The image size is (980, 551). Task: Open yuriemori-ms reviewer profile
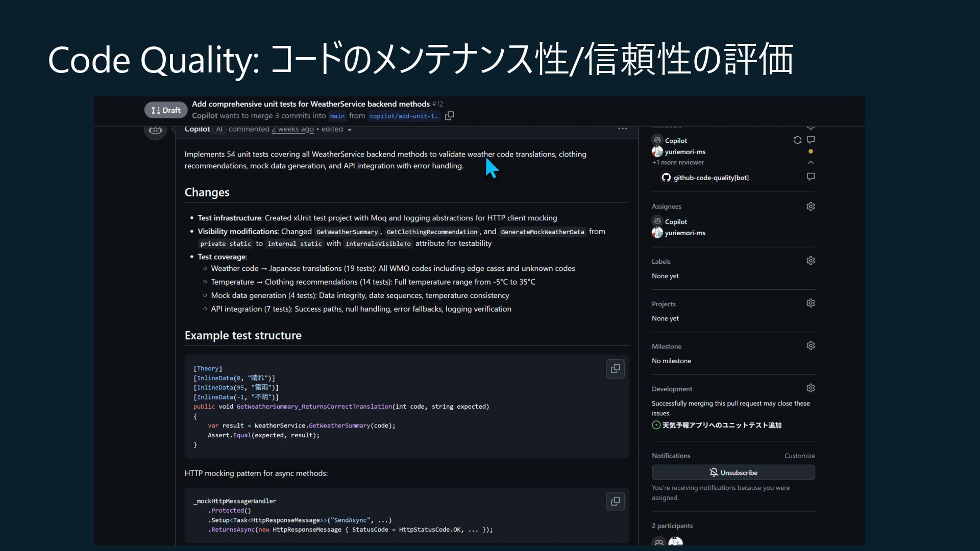pos(685,152)
